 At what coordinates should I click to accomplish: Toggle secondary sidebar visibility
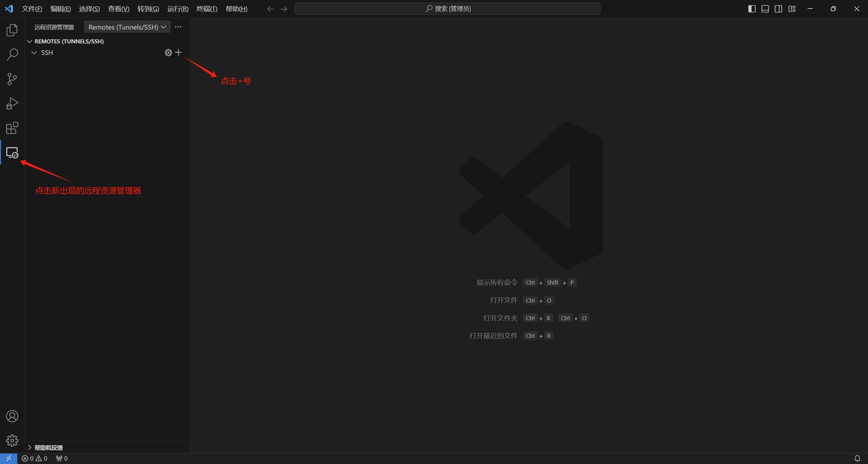tap(778, 9)
